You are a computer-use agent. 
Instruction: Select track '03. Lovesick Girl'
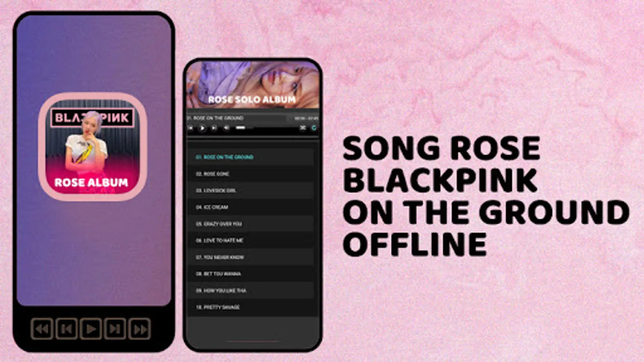[x=251, y=190]
